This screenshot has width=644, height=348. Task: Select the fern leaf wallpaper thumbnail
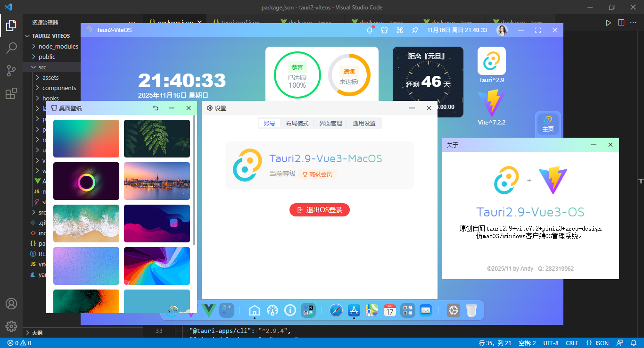pos(157,138)
